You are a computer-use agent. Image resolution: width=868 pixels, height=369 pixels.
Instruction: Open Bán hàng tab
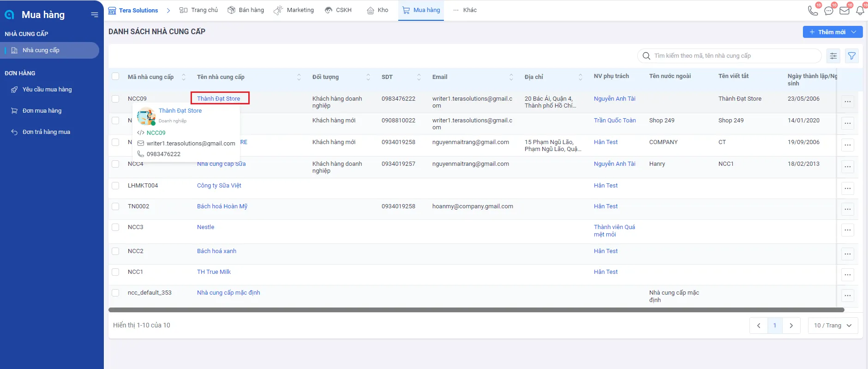(246, 10)
